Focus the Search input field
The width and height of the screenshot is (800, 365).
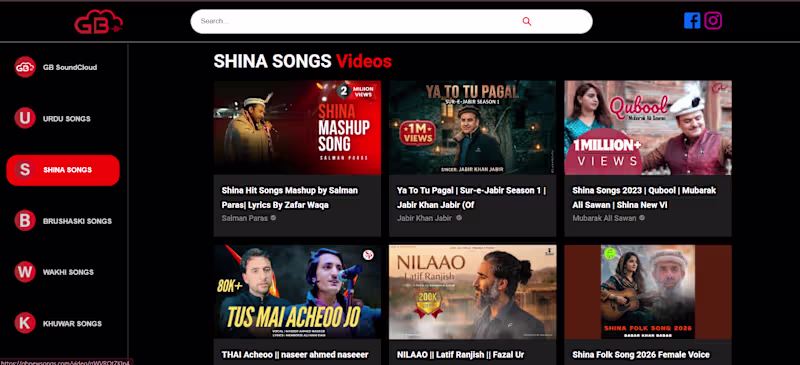391,21
